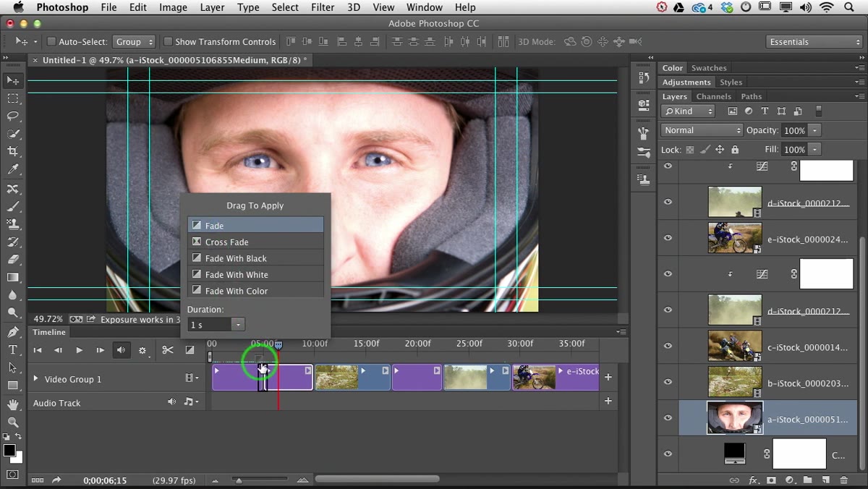
Task: Go to first frame of timeline
Action: (x=38, y=350)
